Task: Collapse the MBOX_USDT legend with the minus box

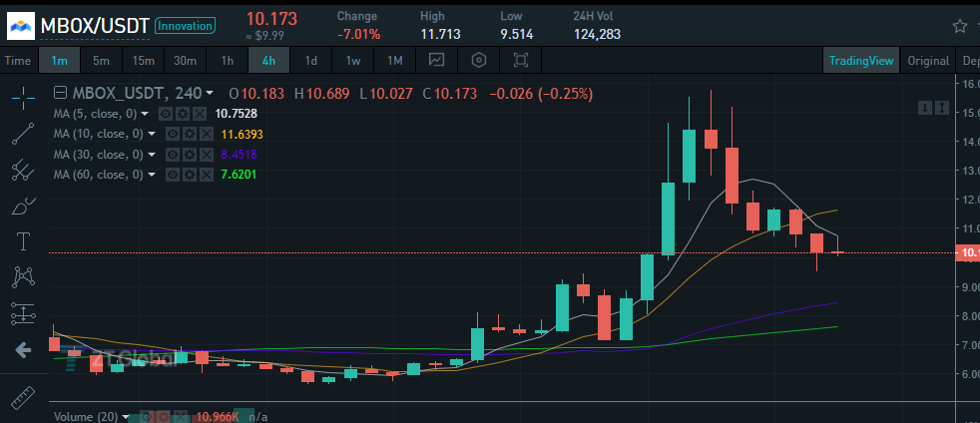Action: click(61, 94)
